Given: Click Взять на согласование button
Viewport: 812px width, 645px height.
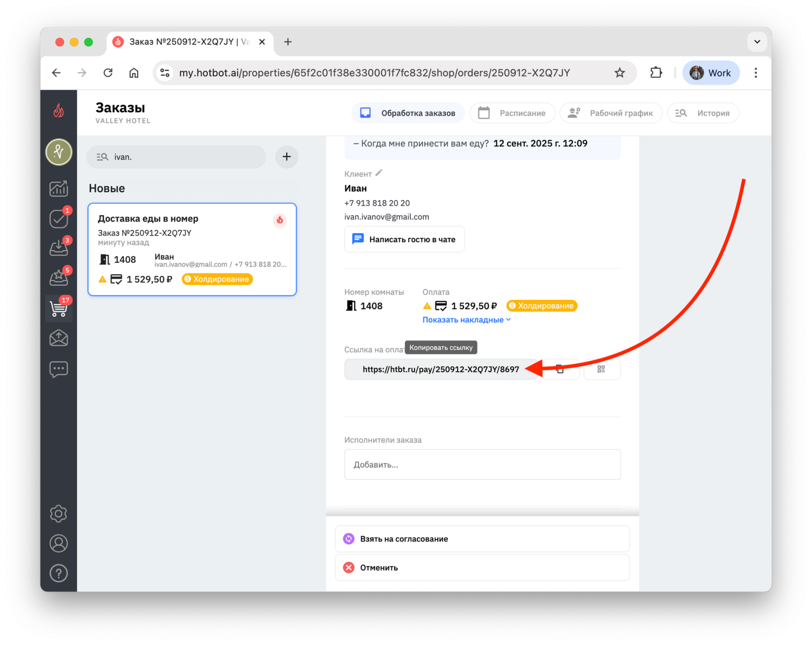Looking at the screenshot, I should (x=482, y=539).
